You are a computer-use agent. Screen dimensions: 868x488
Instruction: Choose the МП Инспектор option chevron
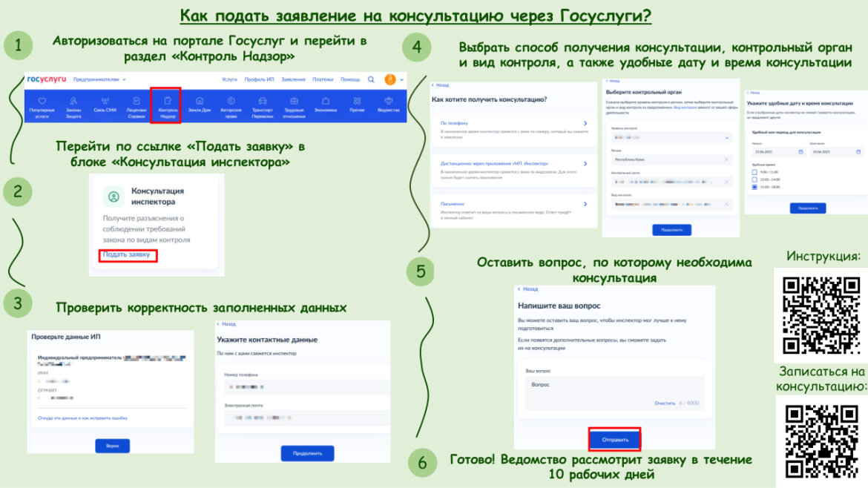(585, 164)
